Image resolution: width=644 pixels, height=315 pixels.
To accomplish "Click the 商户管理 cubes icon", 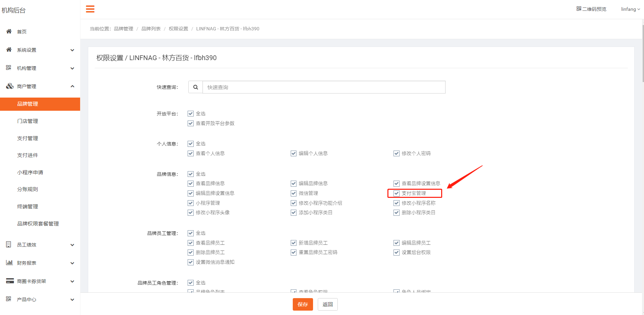I will coord(10,86).
